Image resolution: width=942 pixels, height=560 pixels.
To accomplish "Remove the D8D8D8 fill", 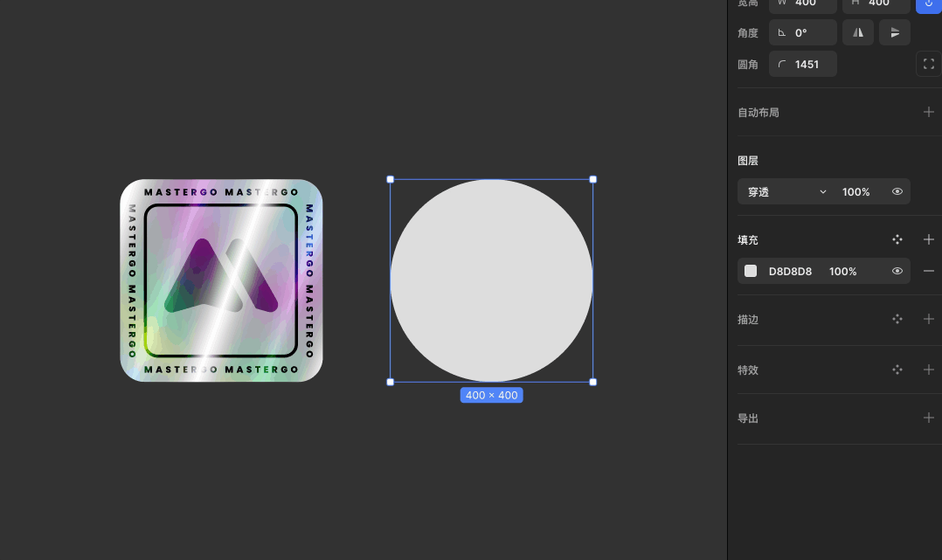I will [x=928, y=271].
